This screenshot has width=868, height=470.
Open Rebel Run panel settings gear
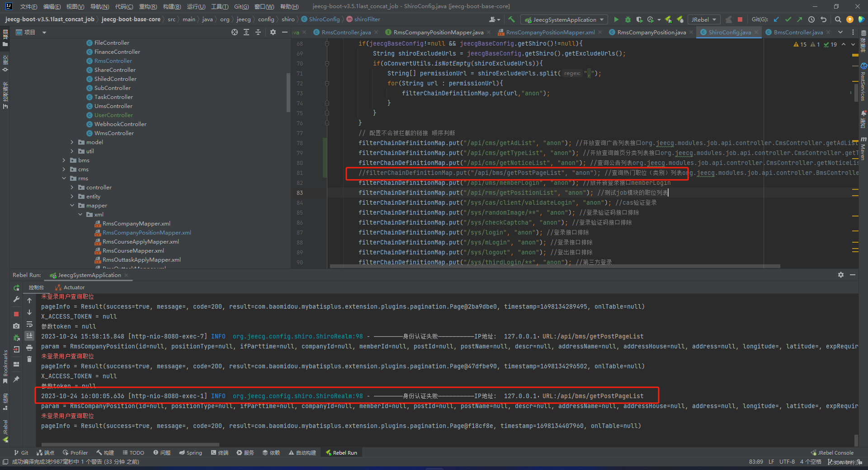[840, 275]
